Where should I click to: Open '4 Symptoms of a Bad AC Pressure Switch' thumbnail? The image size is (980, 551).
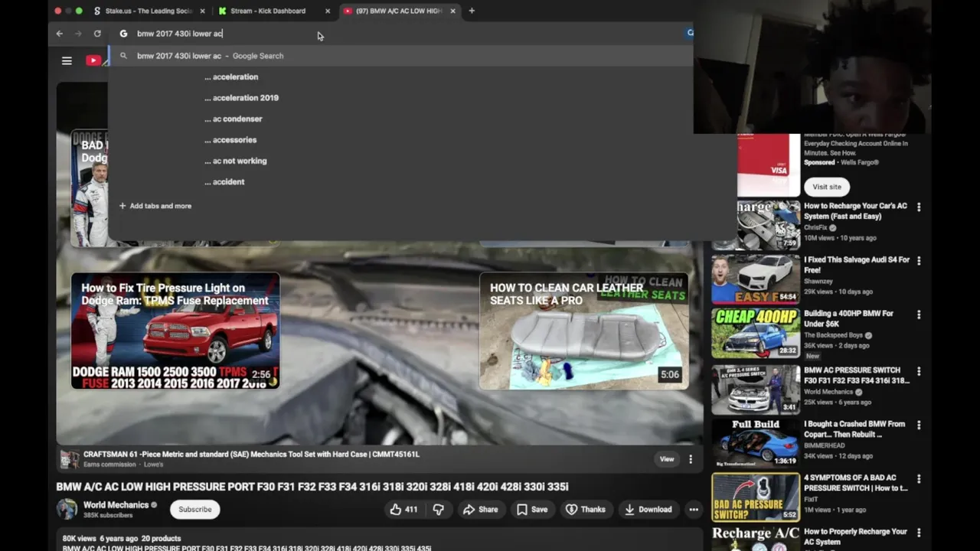click(x=756, y=497)
